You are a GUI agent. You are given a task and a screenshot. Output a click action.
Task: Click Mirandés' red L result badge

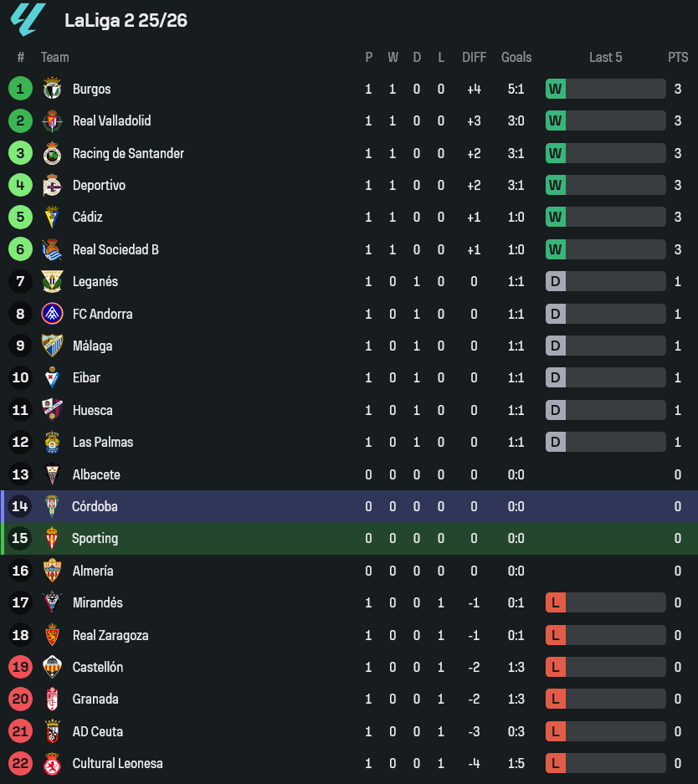coord(555,602)
